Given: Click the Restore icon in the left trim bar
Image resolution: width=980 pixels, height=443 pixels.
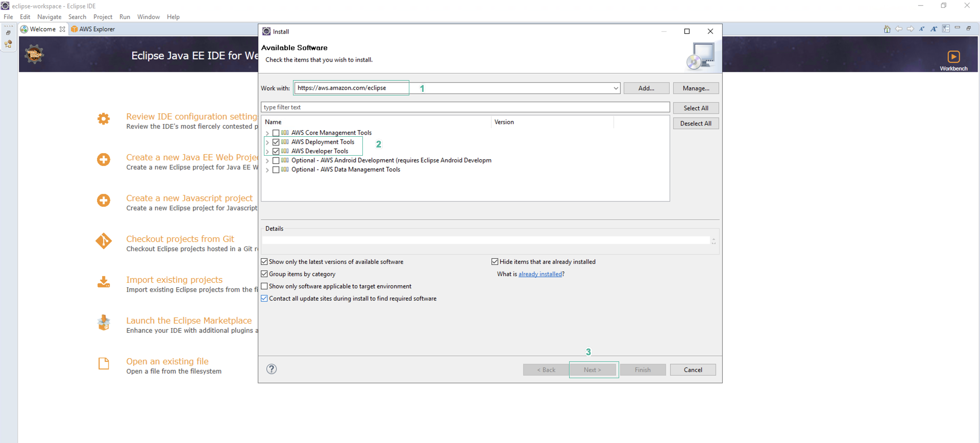Looking at the screenshot, I should click(8, 33).
